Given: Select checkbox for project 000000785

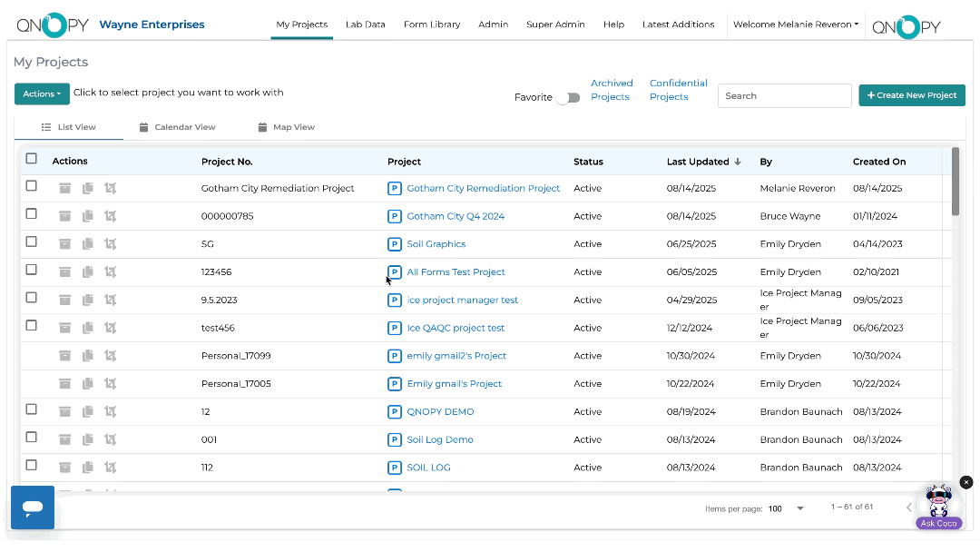Looking at the screenshot, I should point(31,213).
